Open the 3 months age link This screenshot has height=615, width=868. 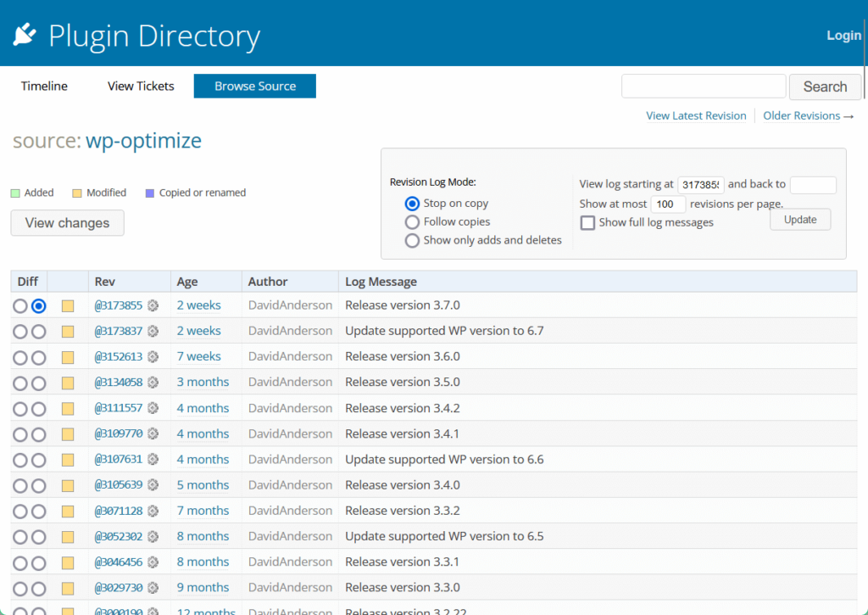pyautogui.click(x=203, y=382)
